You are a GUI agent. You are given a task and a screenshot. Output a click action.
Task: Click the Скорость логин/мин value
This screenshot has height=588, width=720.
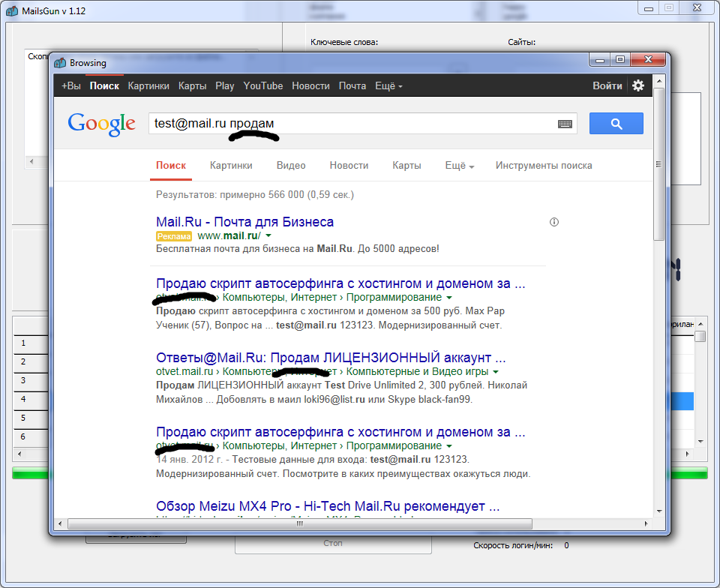pyautogui.click(x=566, y=546)
